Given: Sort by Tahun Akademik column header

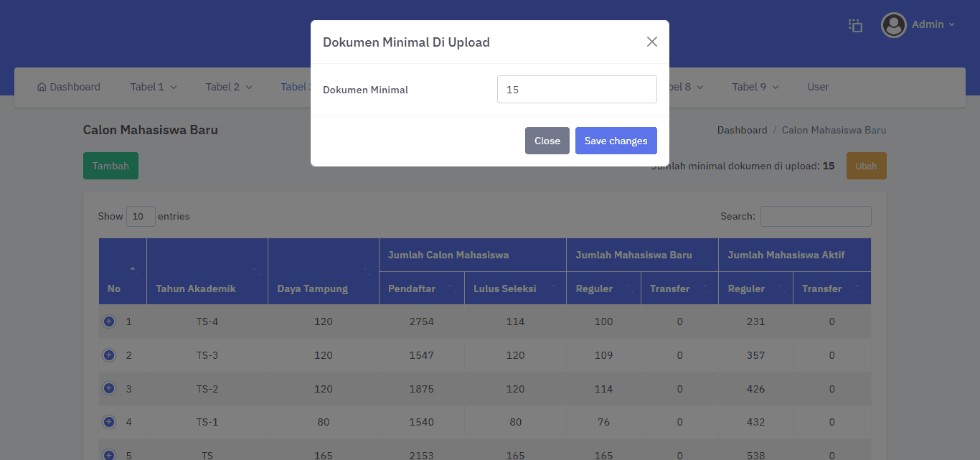Looking at the screenshot, I should (x=207, y=271).
